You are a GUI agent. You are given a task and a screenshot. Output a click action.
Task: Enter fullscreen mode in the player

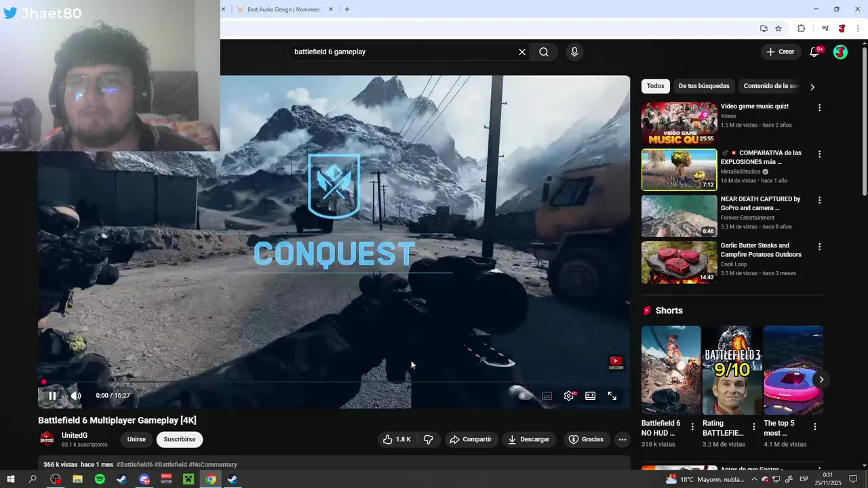click(x=612, y=396)
